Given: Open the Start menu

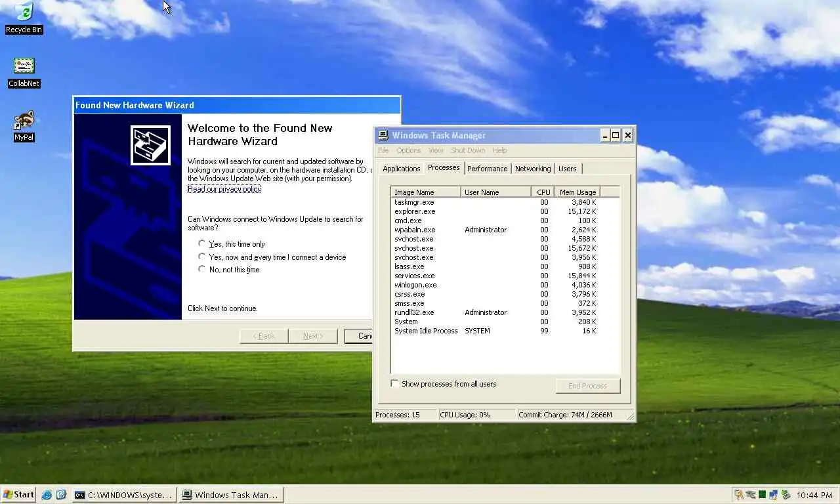Looking at the screenshot, I should (x=19, y=495).
